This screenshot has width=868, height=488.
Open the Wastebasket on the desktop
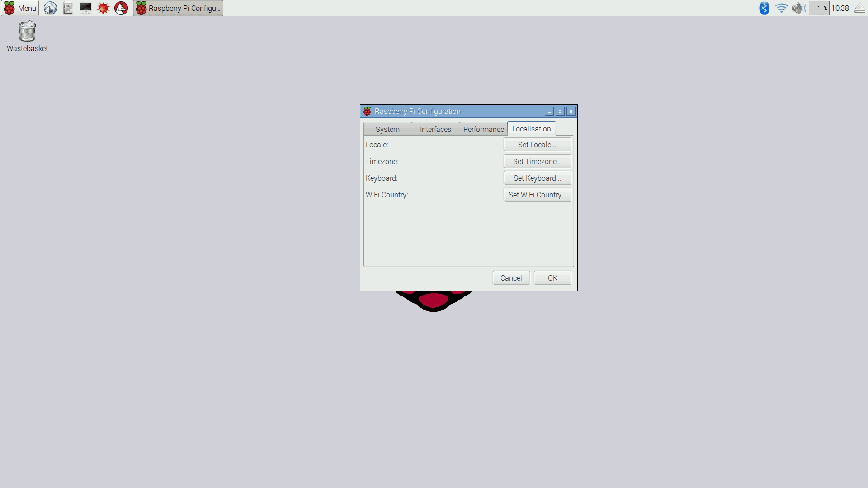tap(27, 32)
